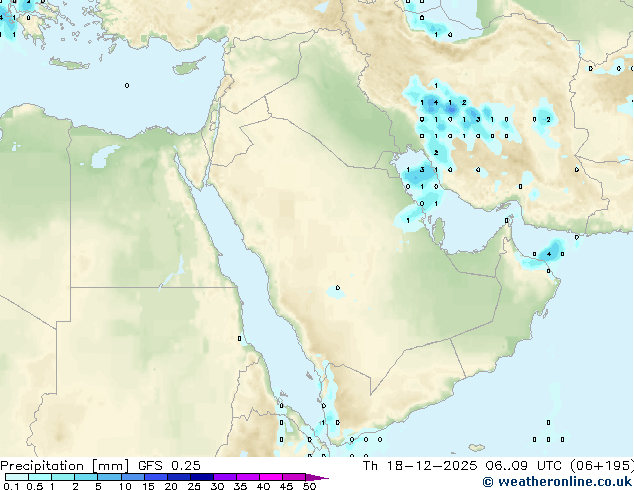Click the legend tick label '50'
634x490 pixels.
309,486
